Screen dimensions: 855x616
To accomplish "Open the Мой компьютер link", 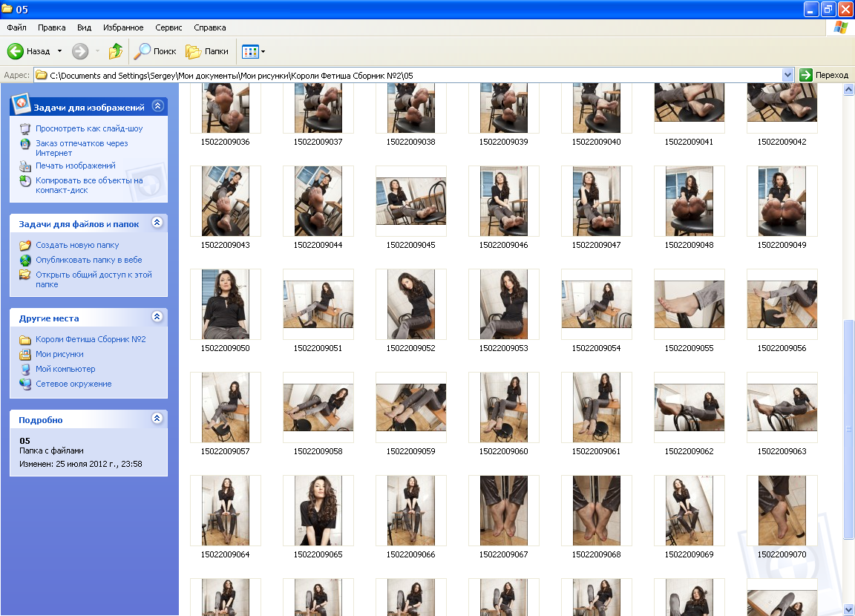I will coord(65,369).
